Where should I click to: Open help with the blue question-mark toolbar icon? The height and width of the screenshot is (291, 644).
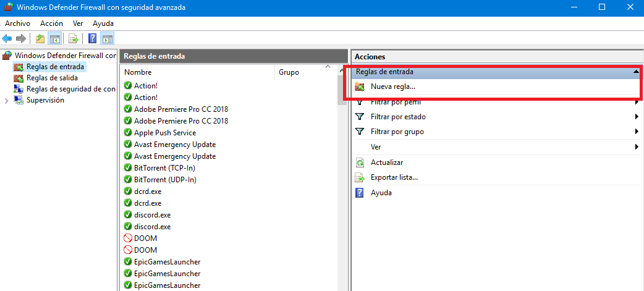[x=93, y=39]
